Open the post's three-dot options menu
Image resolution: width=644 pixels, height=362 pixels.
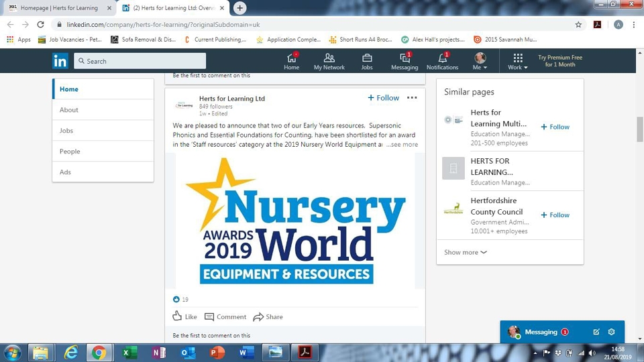412,98
